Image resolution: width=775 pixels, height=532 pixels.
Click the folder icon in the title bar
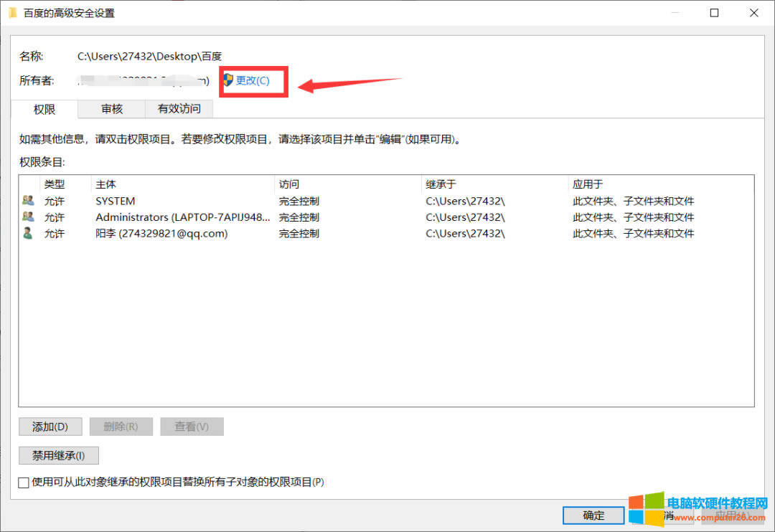pyautogui.click(x=13, y=13)
